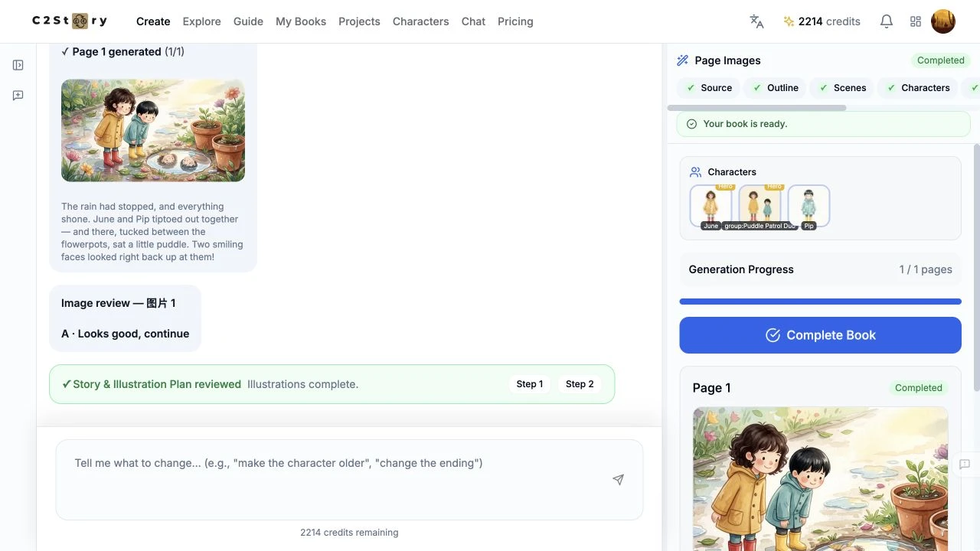Click the C2Story logo
The image size is (980, 551).
(70, 21)
